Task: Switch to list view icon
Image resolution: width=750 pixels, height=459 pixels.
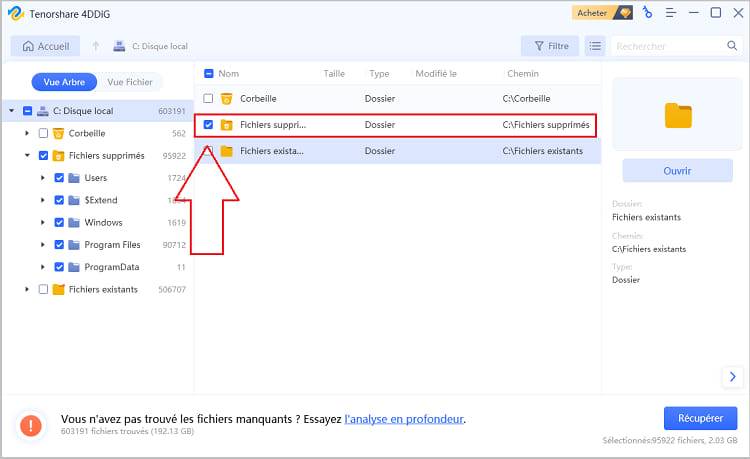Action: tap(595, 46)
